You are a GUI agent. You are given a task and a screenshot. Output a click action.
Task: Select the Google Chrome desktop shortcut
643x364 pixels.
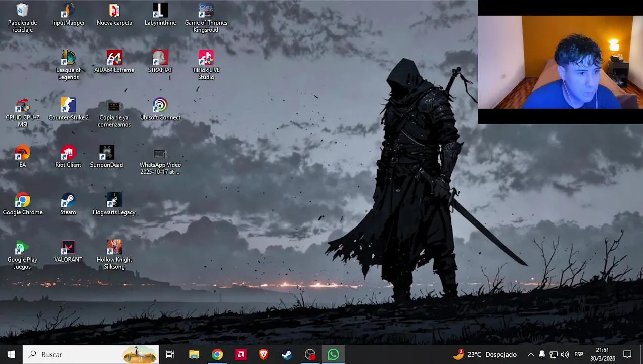(22, 204)
